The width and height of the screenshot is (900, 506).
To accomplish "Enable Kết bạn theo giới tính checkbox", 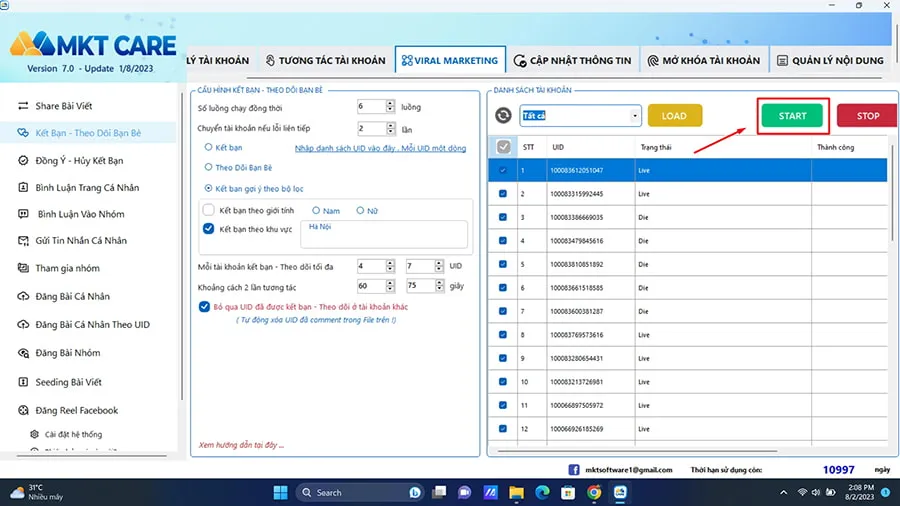I will (209, 210).
